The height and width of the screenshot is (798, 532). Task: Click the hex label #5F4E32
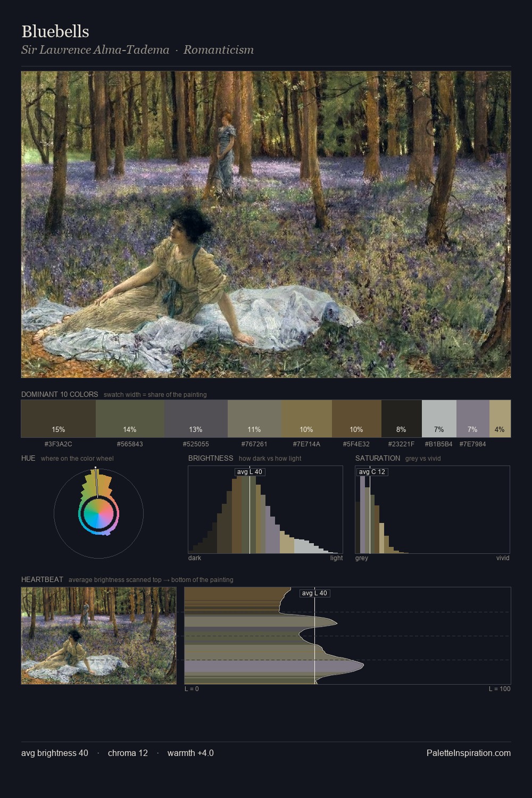[x=356, y=444]
